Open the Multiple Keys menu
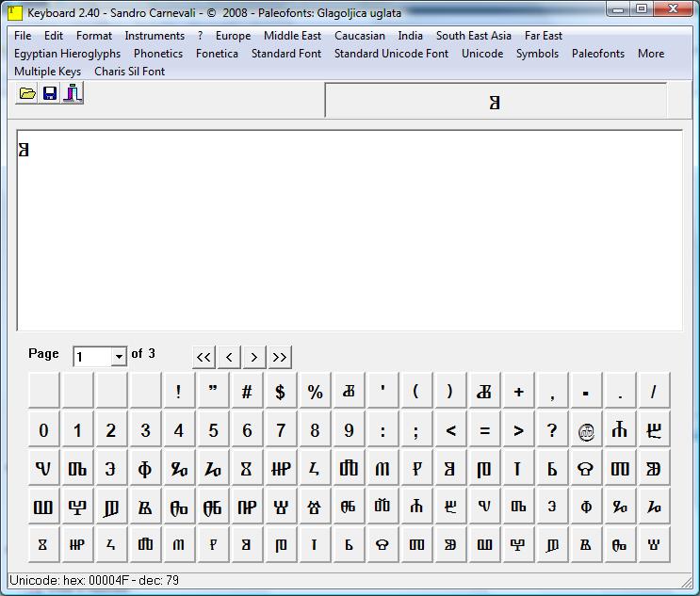 (x=48, y=72)
